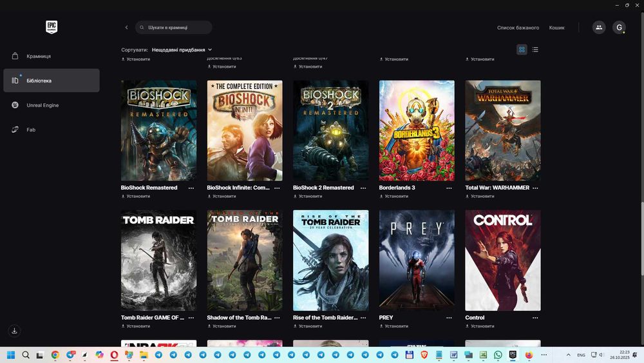Show hidden system tray icons

coord(569,355)
